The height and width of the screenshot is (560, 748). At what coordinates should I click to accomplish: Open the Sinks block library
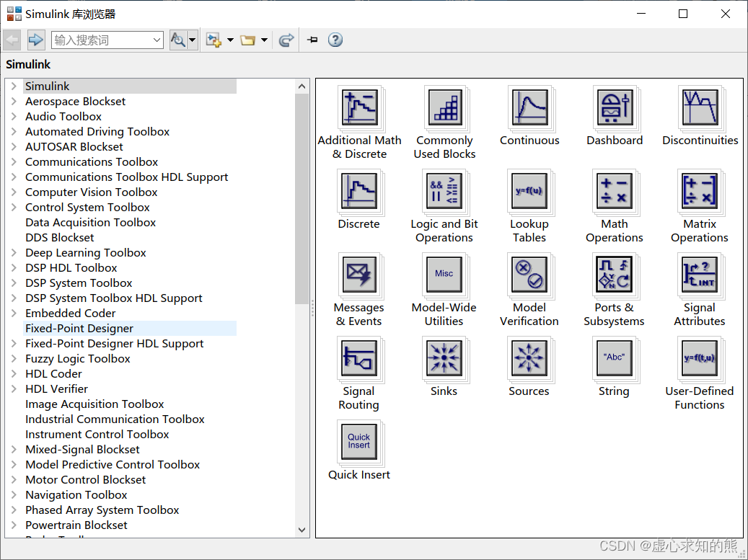pos(444,359)
